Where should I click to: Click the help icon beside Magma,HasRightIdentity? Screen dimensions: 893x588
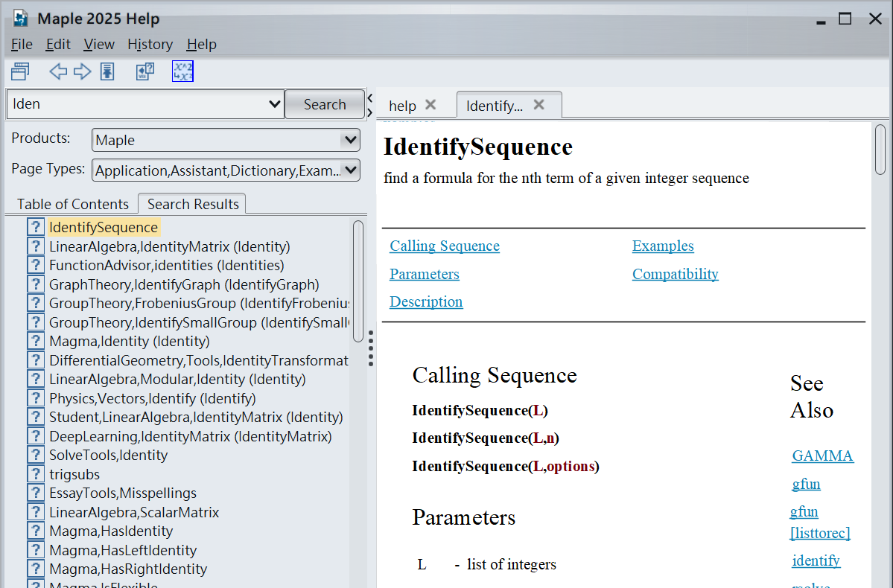(x=35, y=569)
